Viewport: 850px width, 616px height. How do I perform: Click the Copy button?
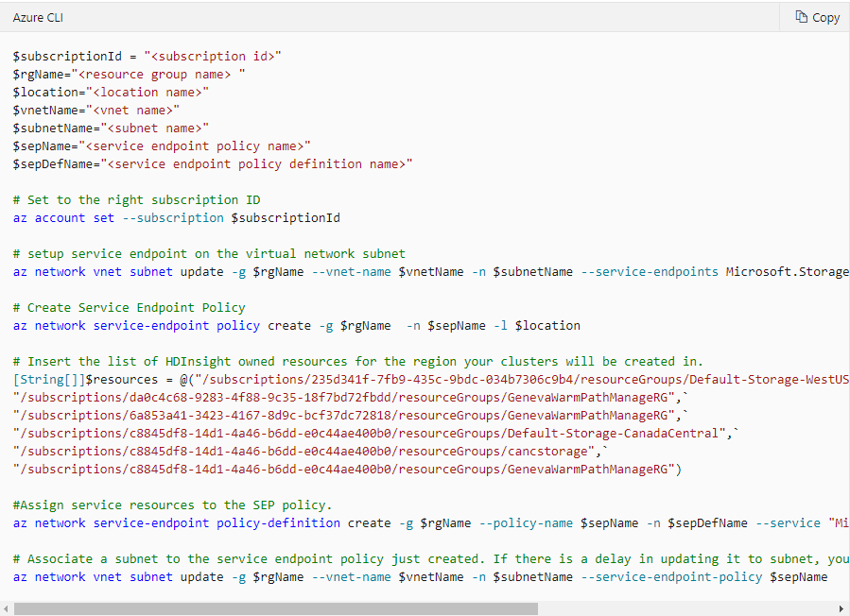[x=817, y=17]
